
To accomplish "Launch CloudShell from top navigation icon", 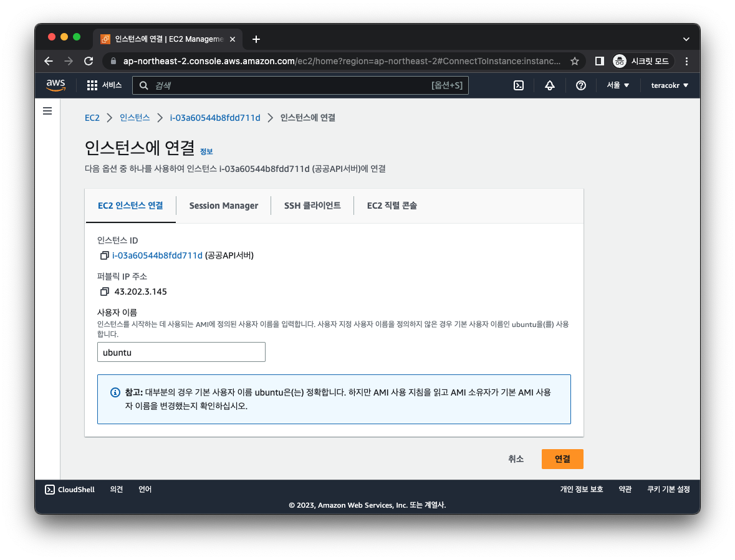I will [519, 85].
